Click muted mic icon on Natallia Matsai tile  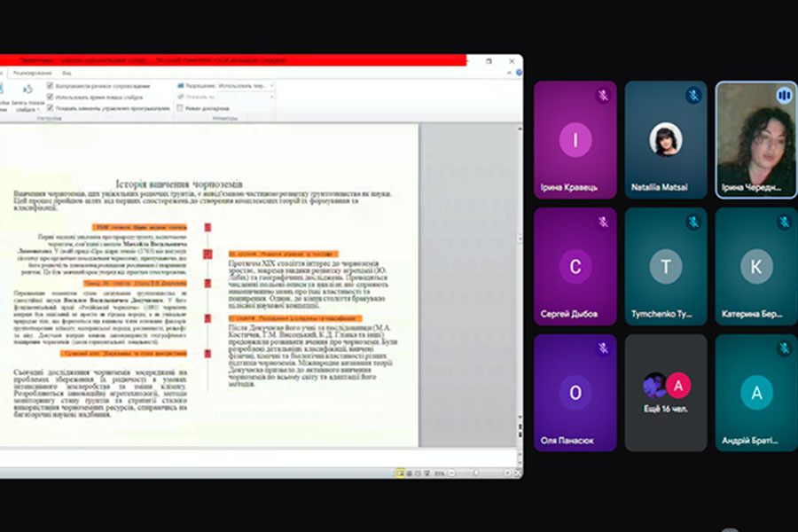pyautogui.click(x=693, y=95)
